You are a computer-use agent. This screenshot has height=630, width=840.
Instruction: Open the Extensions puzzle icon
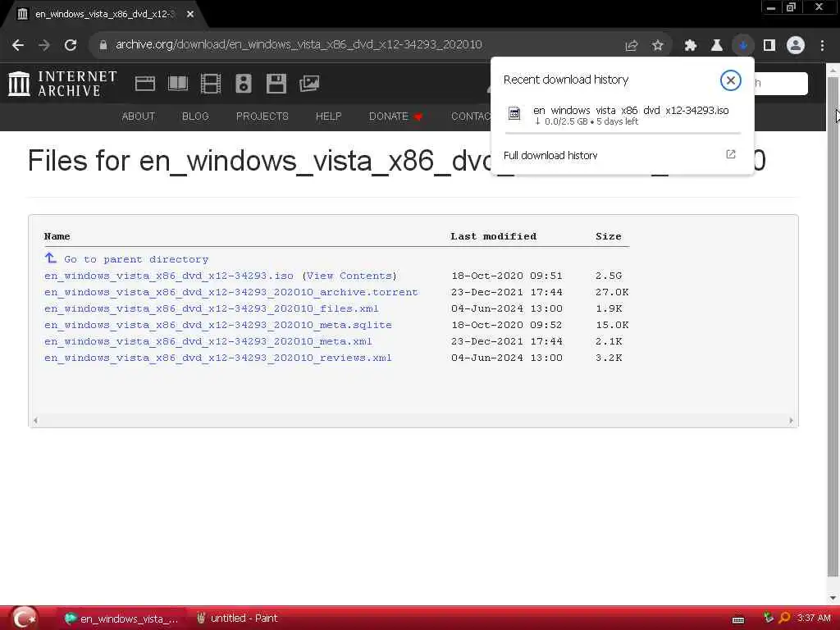tap(691, 46)
